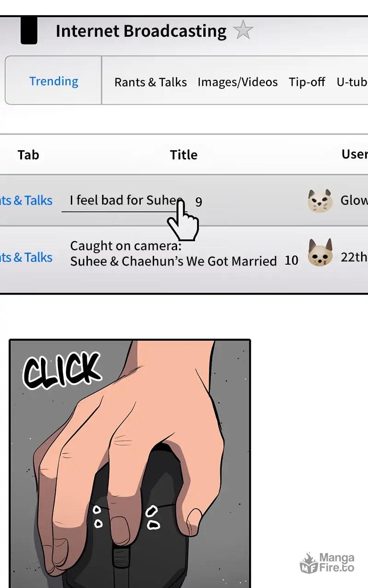Viewport: 368px width, 588px height.
Task: Go to the Tip-off tab
Action: [x=307, y=82]
